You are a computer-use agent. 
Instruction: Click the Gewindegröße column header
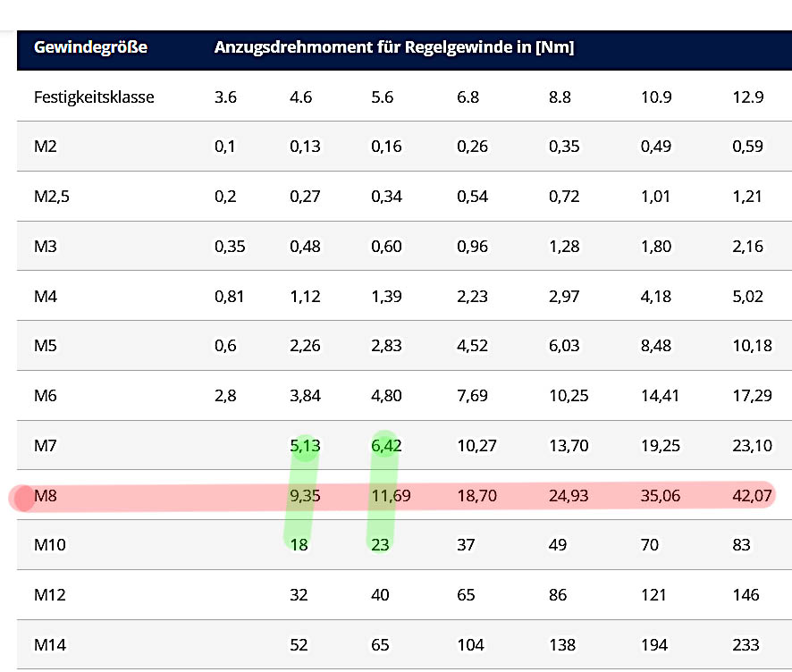click(90, 47)
